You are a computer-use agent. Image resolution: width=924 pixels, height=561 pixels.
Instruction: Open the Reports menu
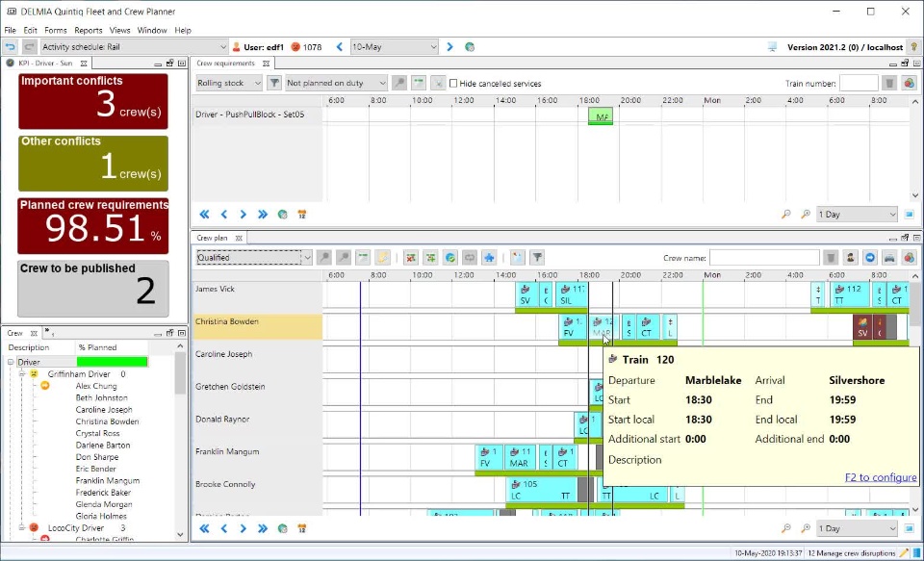[x=89, y=30]
